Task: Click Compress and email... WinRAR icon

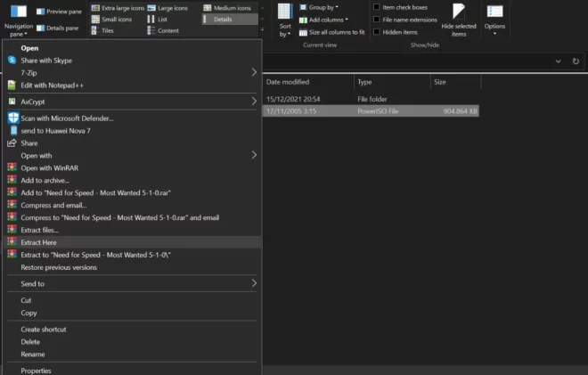Action: [12, 204]
